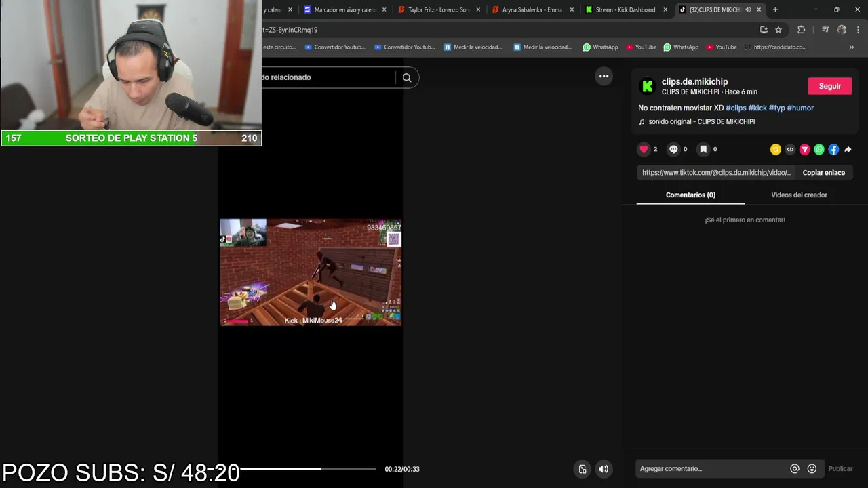Share the video to WhatsApp
This screenshot has width=868, height=488.
(819, 149)
